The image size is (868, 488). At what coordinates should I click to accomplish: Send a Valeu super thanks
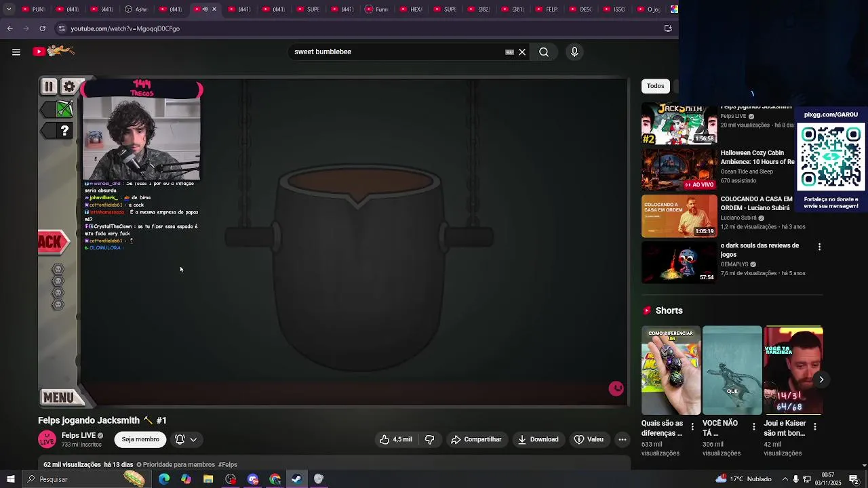click(x=589, y=439)
